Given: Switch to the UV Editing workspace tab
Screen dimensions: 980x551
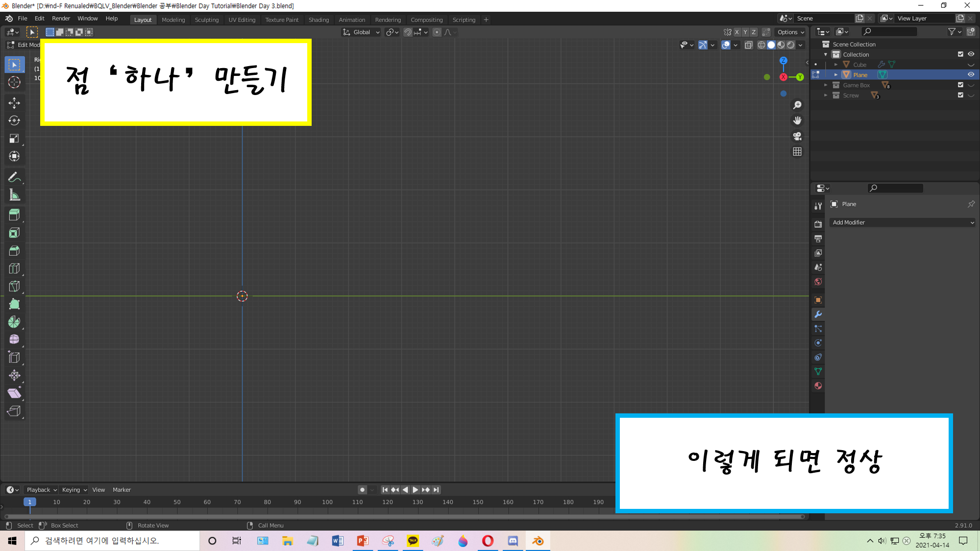Looking at the screenshot, I should 242,20.
